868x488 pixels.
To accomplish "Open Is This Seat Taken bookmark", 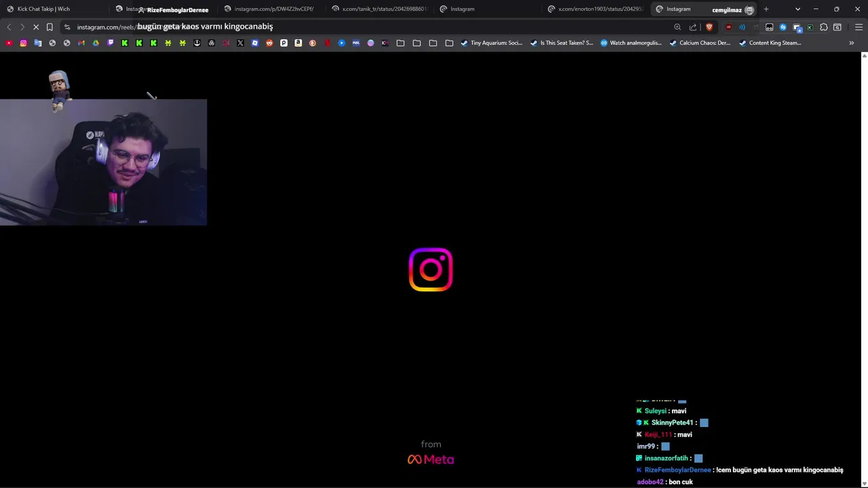I will tap(561, 43).
